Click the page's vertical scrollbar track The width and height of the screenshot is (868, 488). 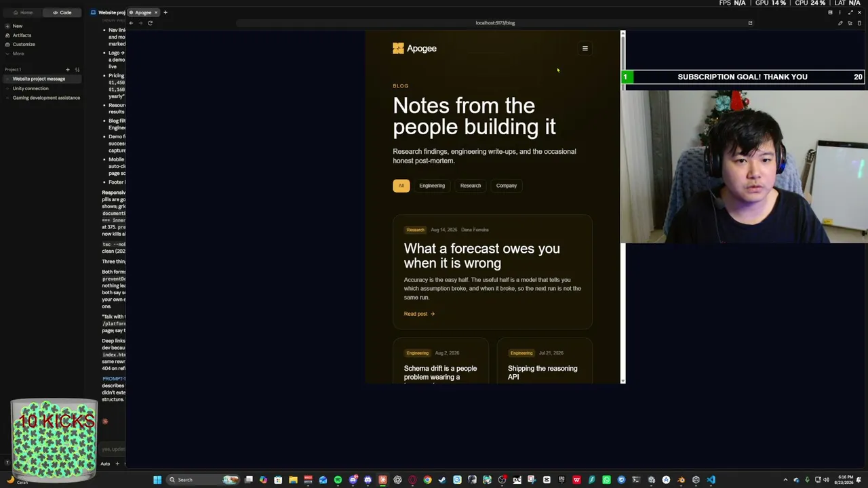pyautogui.click(x=623, y=207)
